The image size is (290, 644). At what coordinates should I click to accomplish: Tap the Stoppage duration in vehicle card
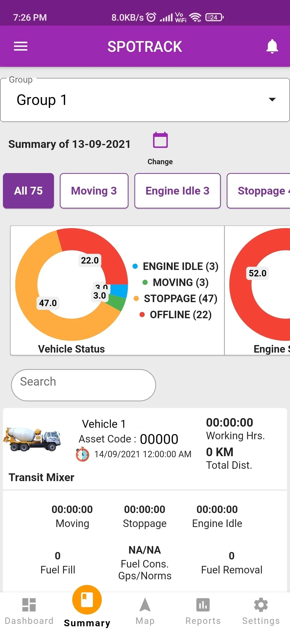coord(145,509)
